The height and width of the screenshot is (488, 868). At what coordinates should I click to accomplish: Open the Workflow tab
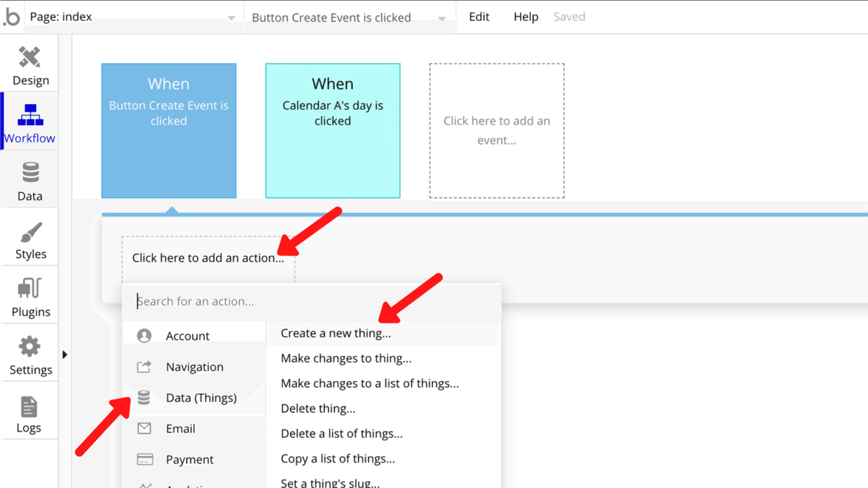point(30,121)
